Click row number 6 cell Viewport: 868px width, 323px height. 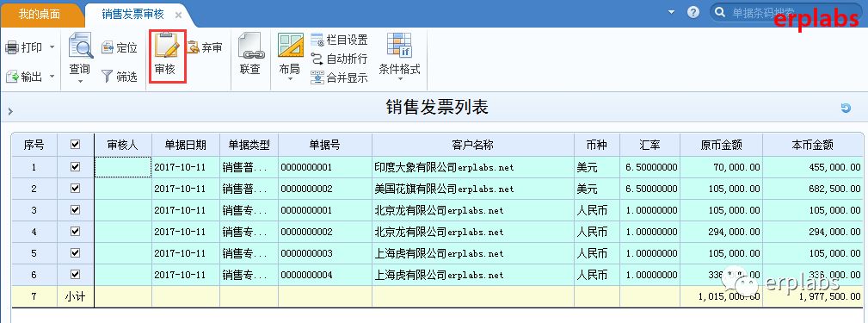click(x=34, y=275)
